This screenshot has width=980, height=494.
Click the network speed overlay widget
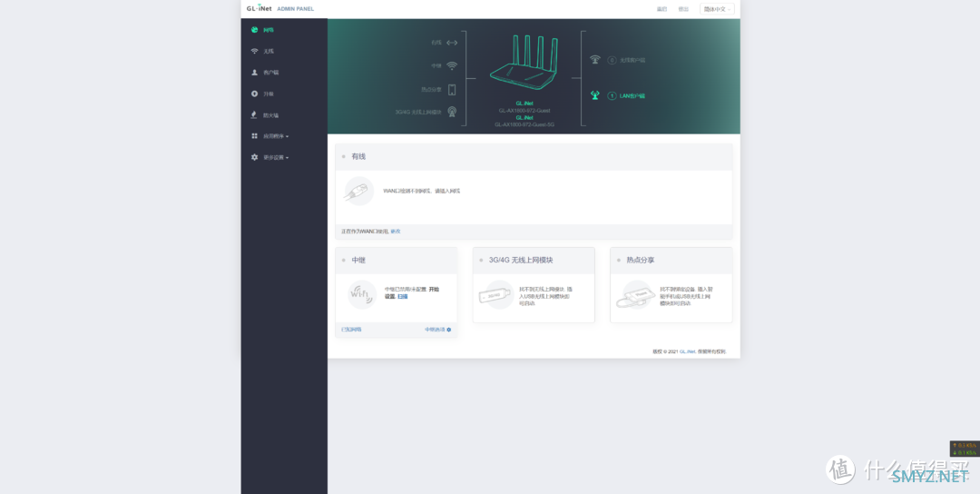965,449
